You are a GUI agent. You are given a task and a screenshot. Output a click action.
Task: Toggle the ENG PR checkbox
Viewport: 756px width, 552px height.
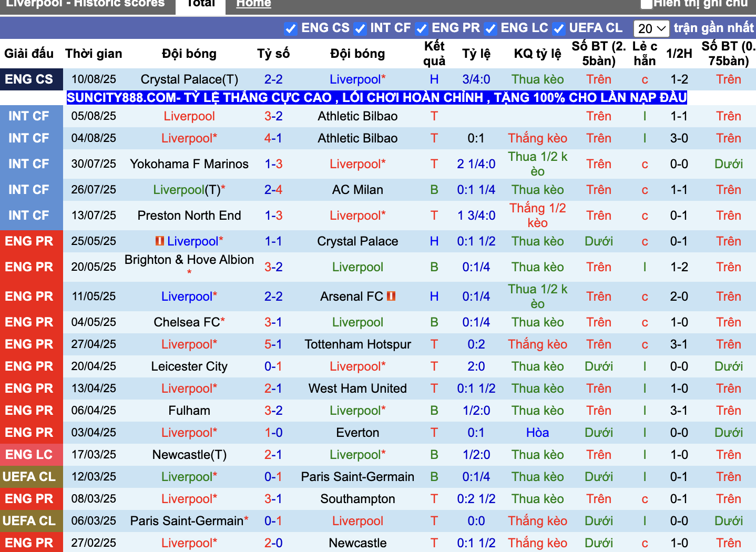click(x=421, y=28)
